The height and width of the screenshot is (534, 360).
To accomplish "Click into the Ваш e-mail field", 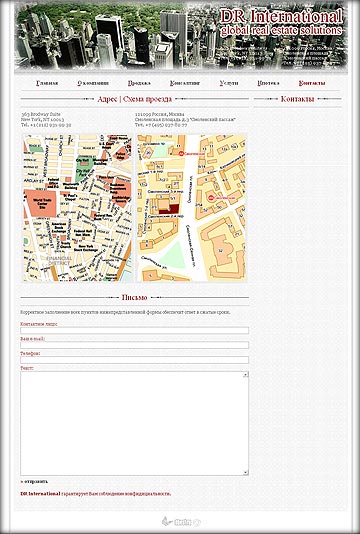I will tap(135, 345).
